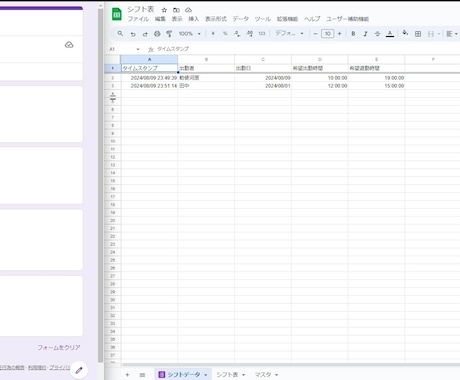Open the Google Sheets home icon
The height and width of the screenshot is (380, 460).
pos(116,14)
